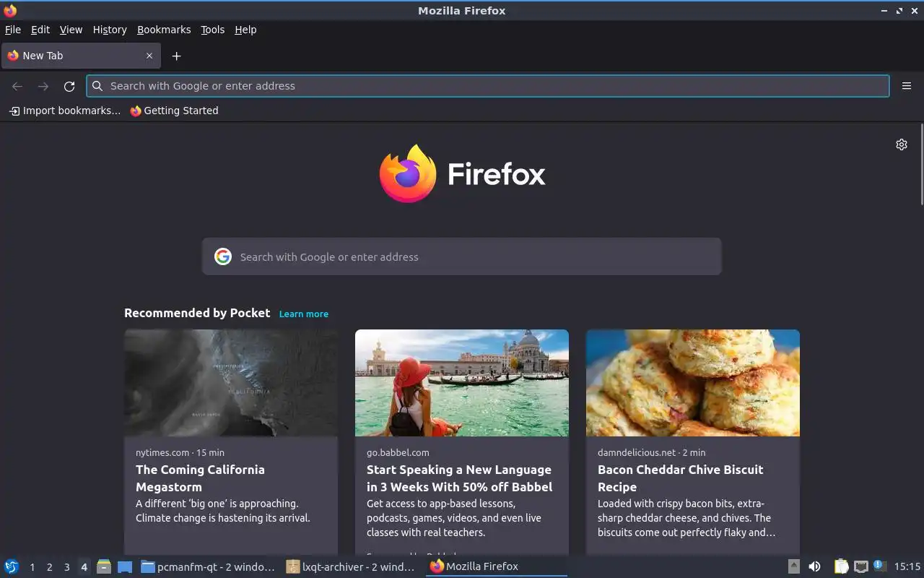Image resolution: width=924 pixels, height=578 pixels.
Task: Focus the address bar input field
Action: pos(488,86)
